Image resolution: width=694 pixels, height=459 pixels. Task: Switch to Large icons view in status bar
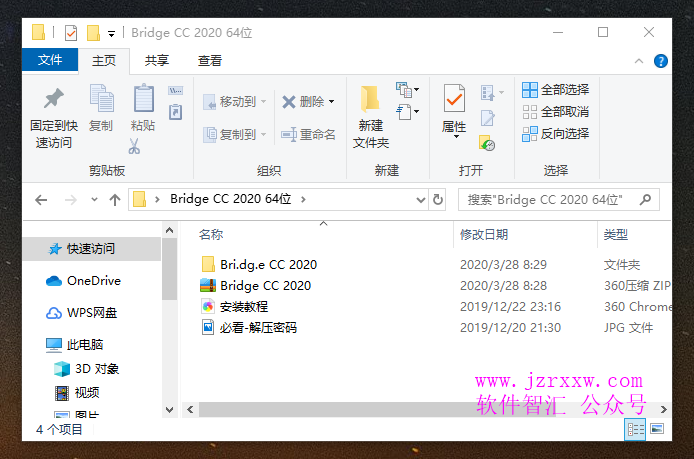657,429
